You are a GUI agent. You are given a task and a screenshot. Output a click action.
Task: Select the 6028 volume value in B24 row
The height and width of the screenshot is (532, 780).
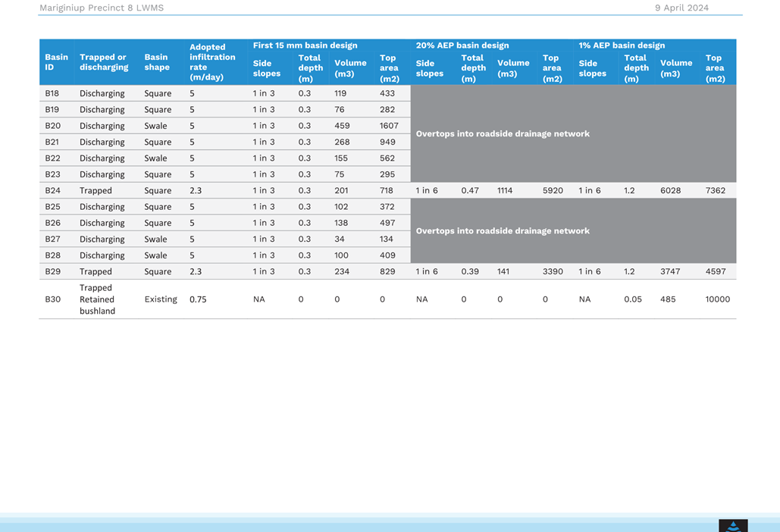670,190
